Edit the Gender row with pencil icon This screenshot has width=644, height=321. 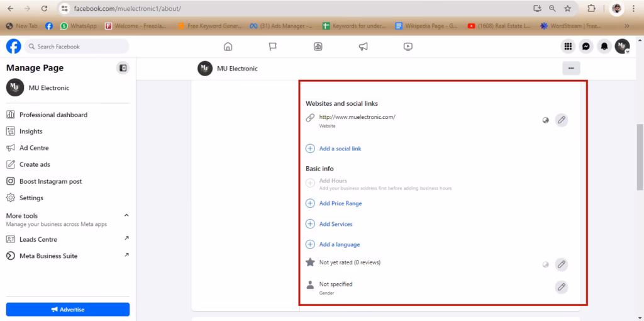[562, 287]
